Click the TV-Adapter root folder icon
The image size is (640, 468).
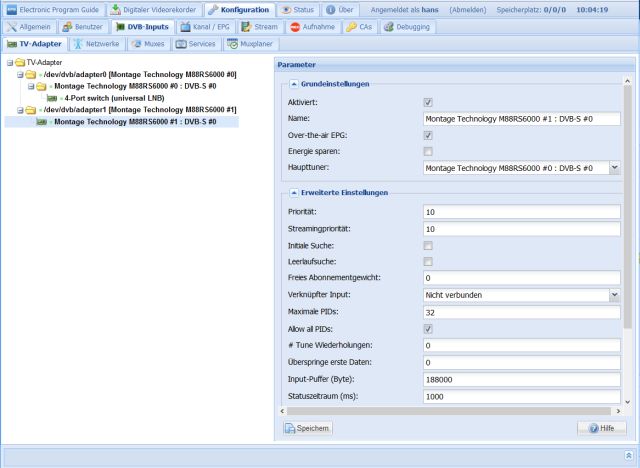(x=20, y=63)
